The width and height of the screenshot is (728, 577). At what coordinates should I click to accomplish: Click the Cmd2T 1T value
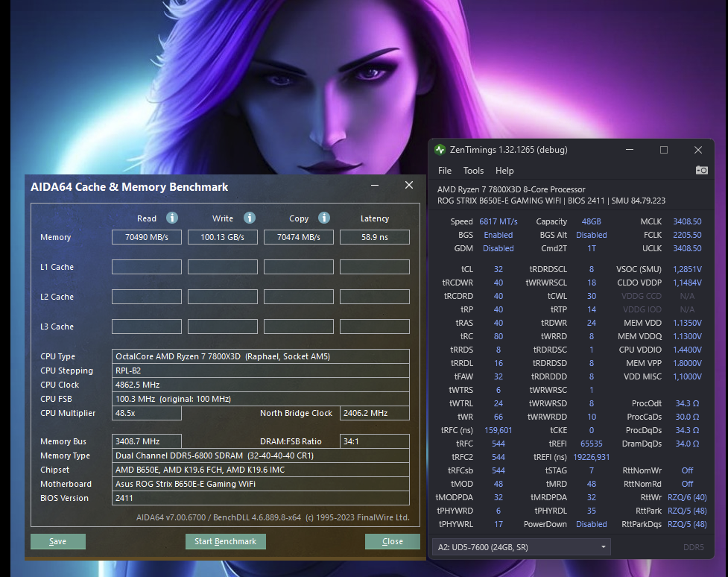[592, 248]
